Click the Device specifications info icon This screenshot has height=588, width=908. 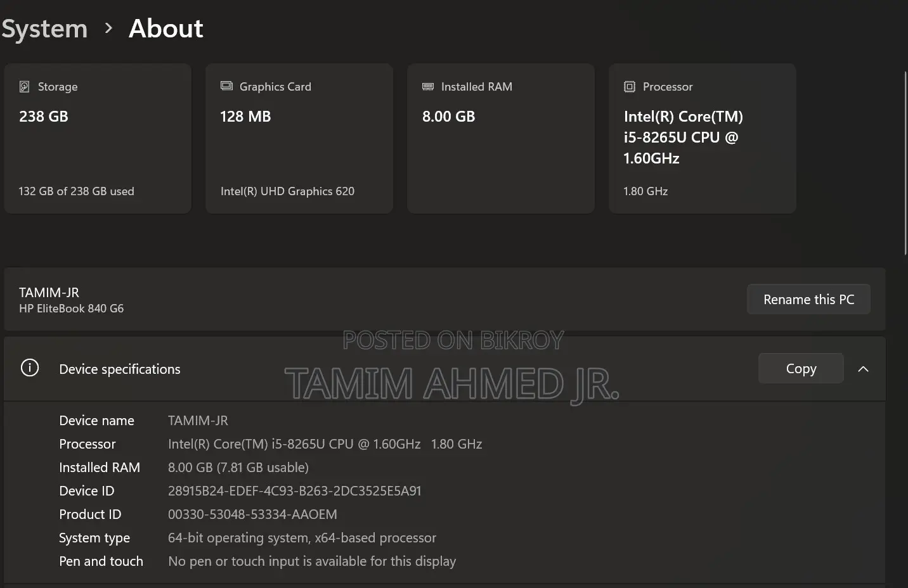pos(30,368)
